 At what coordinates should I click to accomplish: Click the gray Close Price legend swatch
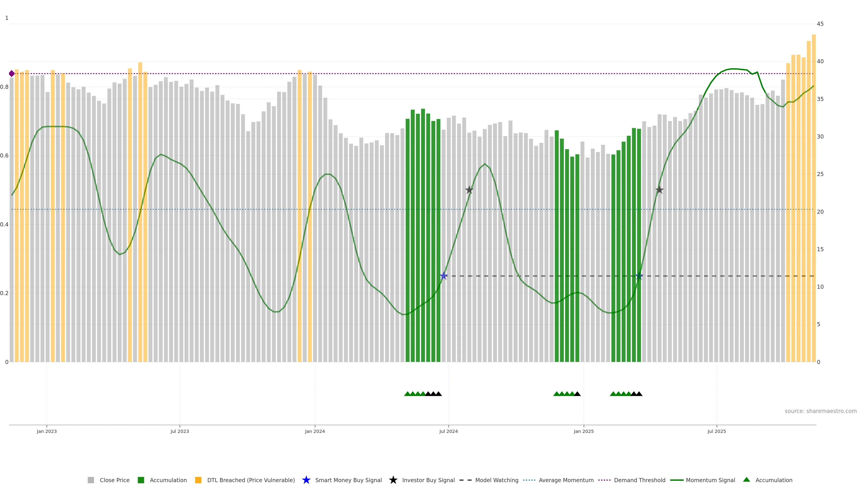tap(91, 480)
